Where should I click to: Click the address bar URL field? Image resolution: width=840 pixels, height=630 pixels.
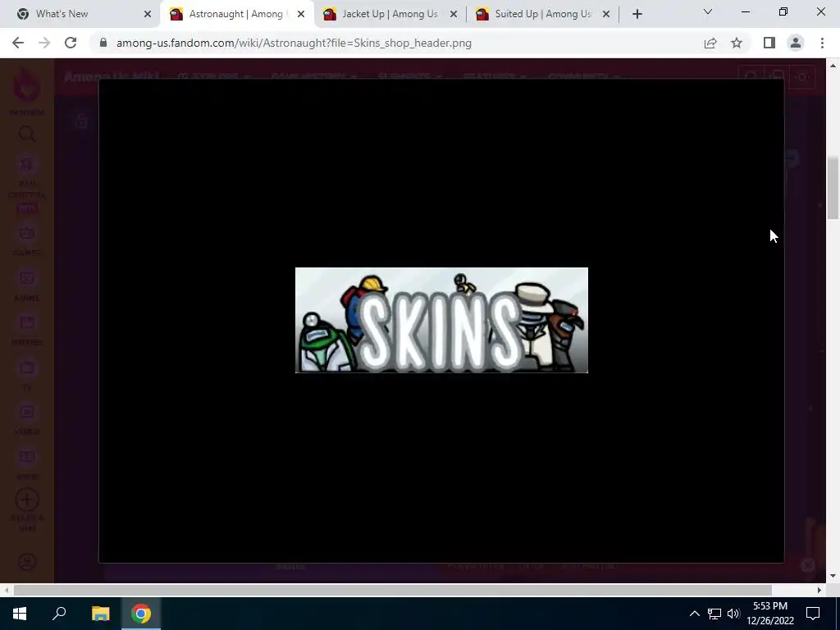[x=396, y=43]
